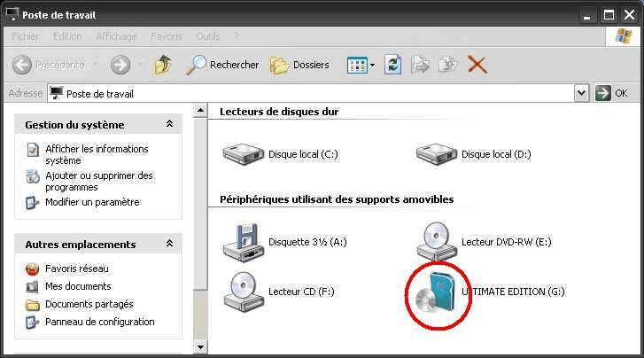This screenshot has width=644, height=358.
Task: Expand the address bar dropdown
Action: click(582, 93)
